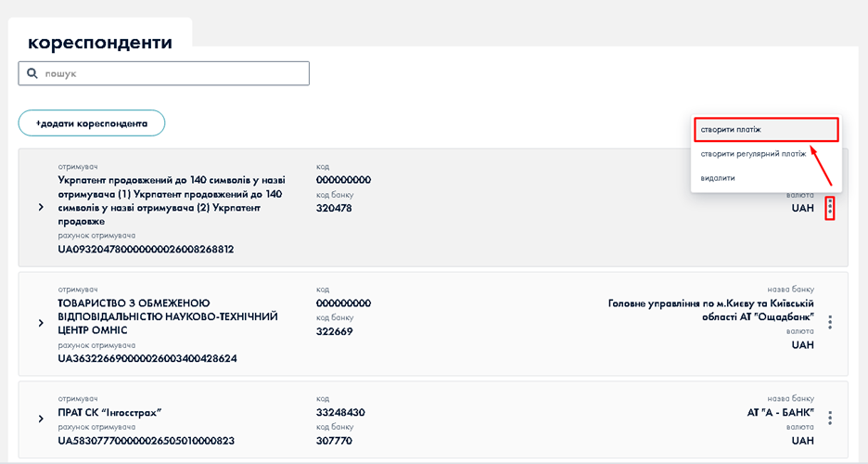
Task: Open three-dot menu for Укрпатент correspondent
Action: coord(830,208)
